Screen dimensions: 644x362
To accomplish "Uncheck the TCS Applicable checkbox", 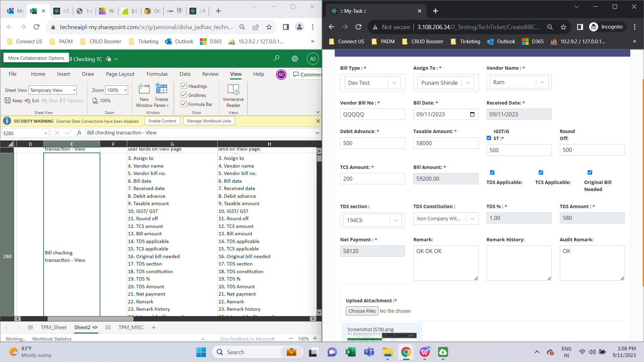I will pyautogui.click(x=541, y=173).
